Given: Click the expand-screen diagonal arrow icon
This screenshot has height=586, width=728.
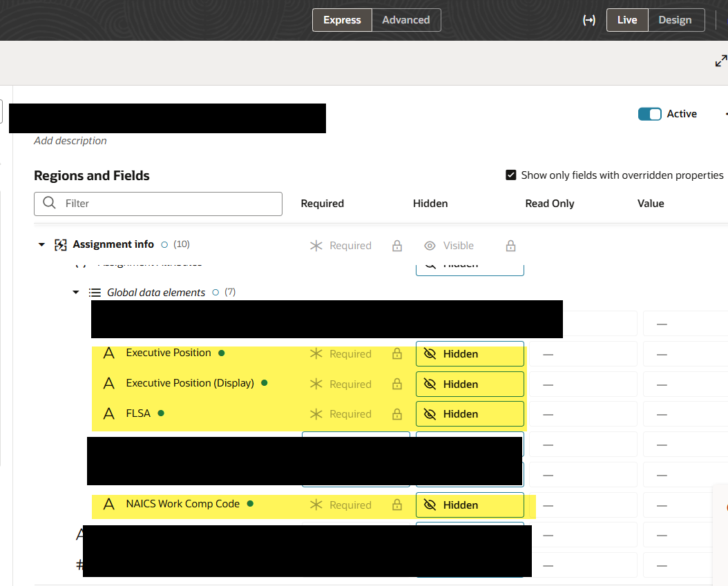Looking at the screenshot, I should 720,61.
